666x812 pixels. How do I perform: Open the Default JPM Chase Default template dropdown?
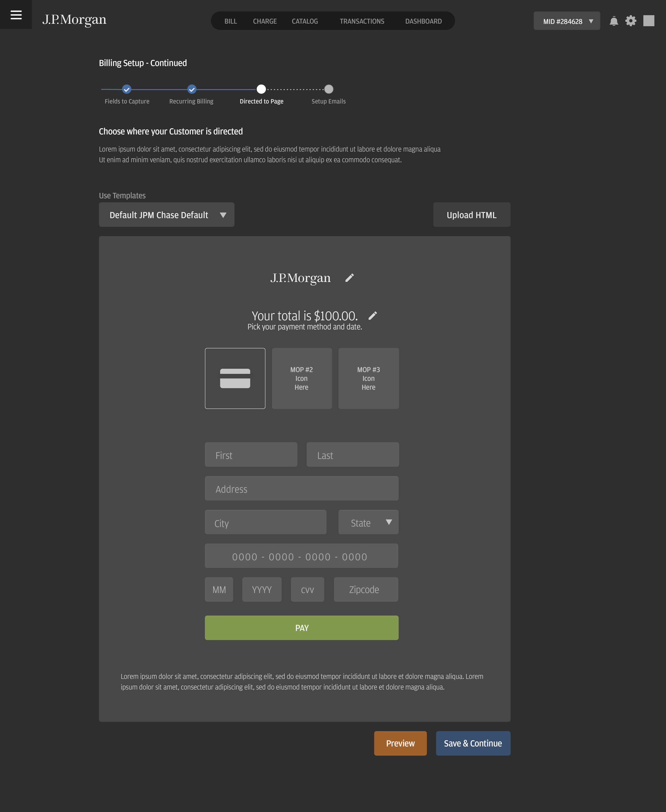click(x=167, y=215)
